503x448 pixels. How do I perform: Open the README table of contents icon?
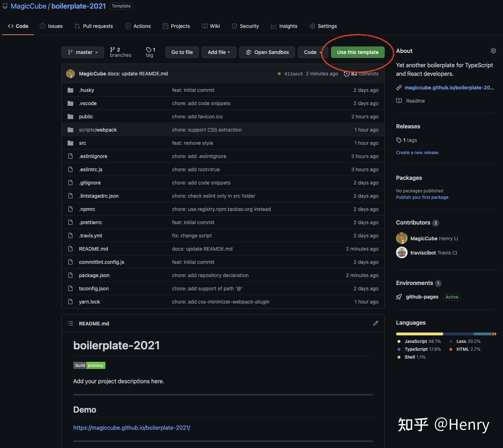point(70,323)
